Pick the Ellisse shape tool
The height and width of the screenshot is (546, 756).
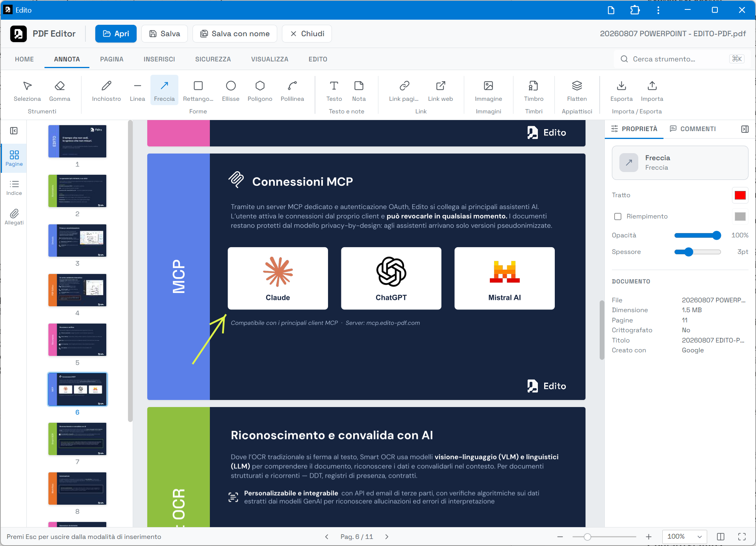[231, 91]
